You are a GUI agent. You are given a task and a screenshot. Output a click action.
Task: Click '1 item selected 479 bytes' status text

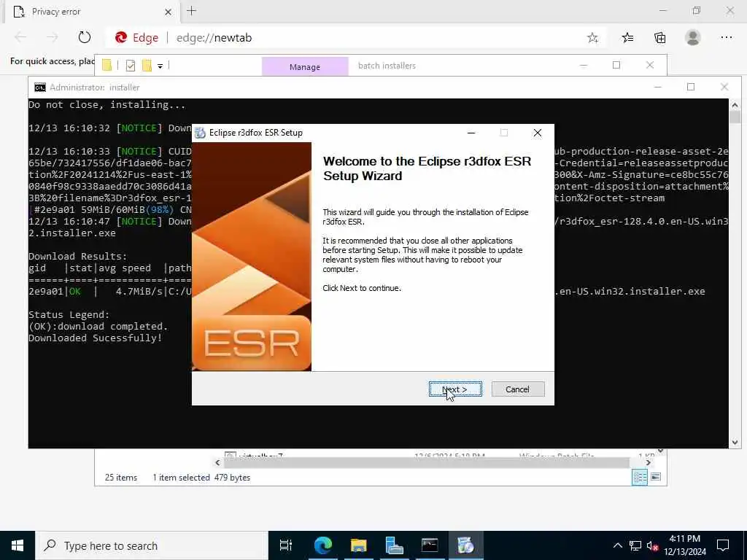(201, 477)
